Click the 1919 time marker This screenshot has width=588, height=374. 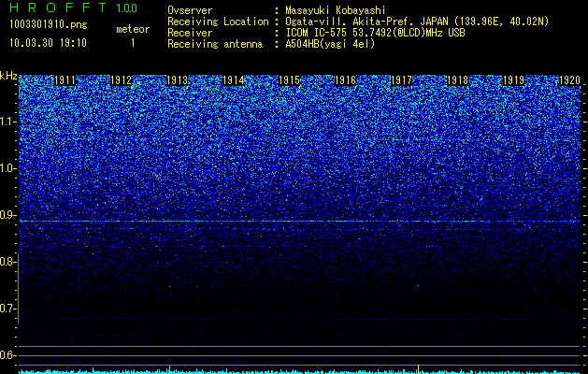[513, 80]
